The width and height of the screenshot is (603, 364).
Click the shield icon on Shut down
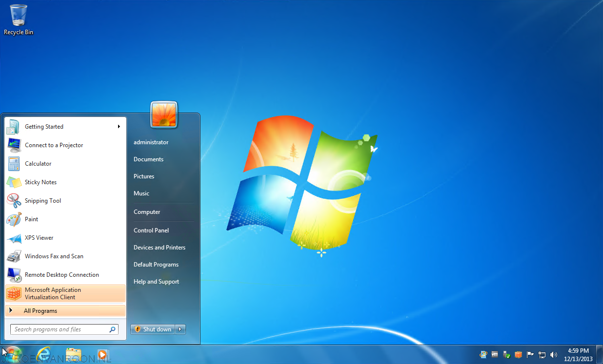pos(138,329)
